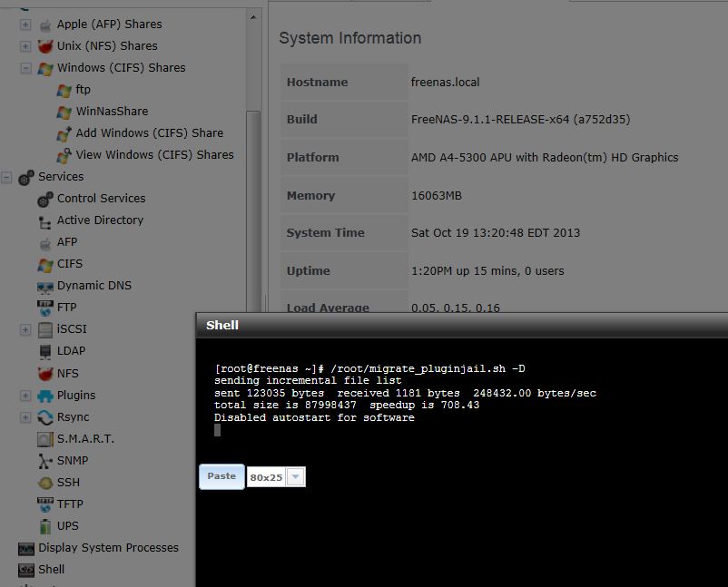Image resolution: width=728 pixels, height=587 pixels.
Task: Click the UPS battery icon
Action: click(45, 526)
